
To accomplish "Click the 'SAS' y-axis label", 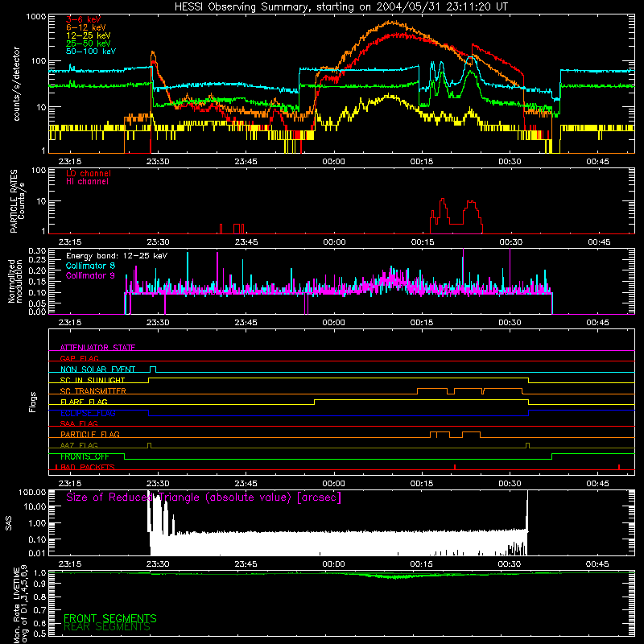I will coord(9,523).
